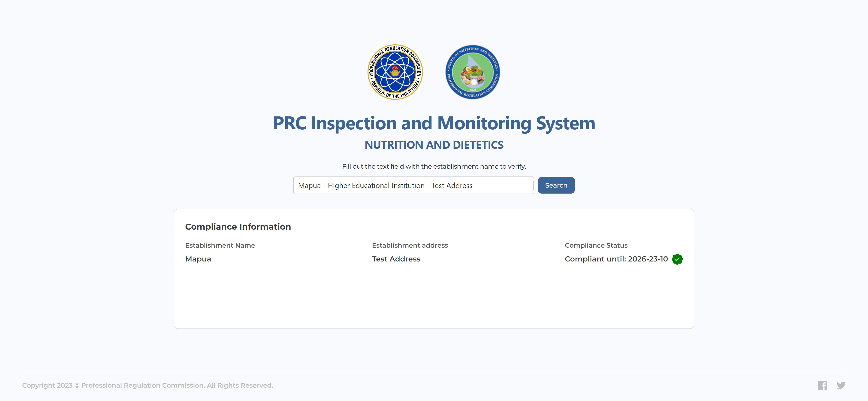
Task: Click the Establishment Name label
Action: coord(220,246)
